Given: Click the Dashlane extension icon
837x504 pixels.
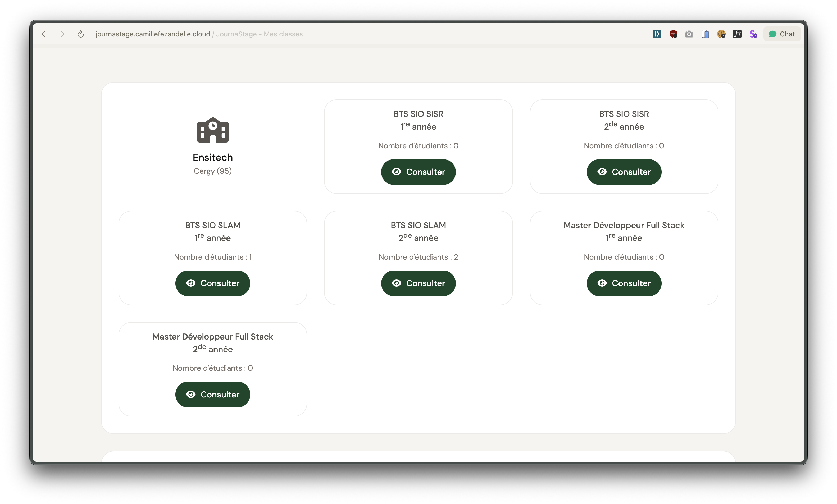Looking at the screenshot, I should tap(657, 34).
